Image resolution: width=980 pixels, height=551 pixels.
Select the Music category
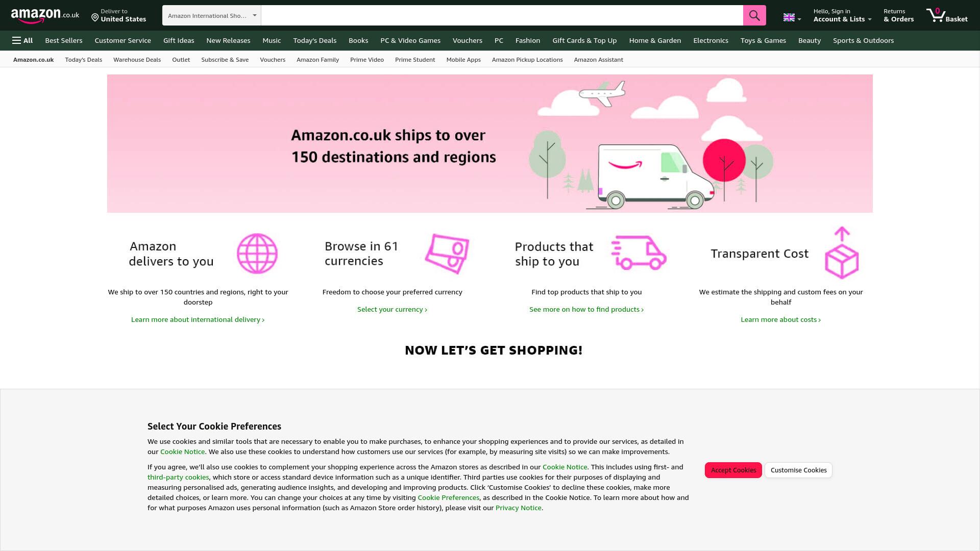[272, 40]
